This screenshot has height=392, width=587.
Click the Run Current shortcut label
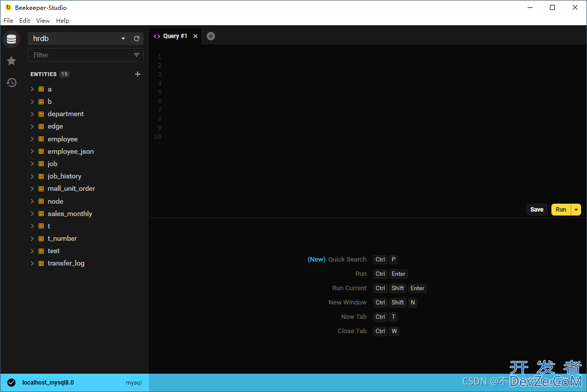349,288
